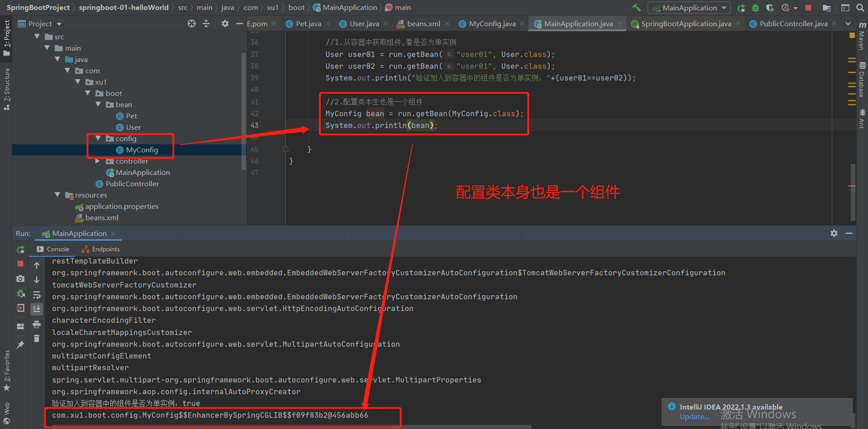This screenshot has width=868, height=429.
Task: Switch to the beans.xml editor tab
Action: (x=423, y=24)
